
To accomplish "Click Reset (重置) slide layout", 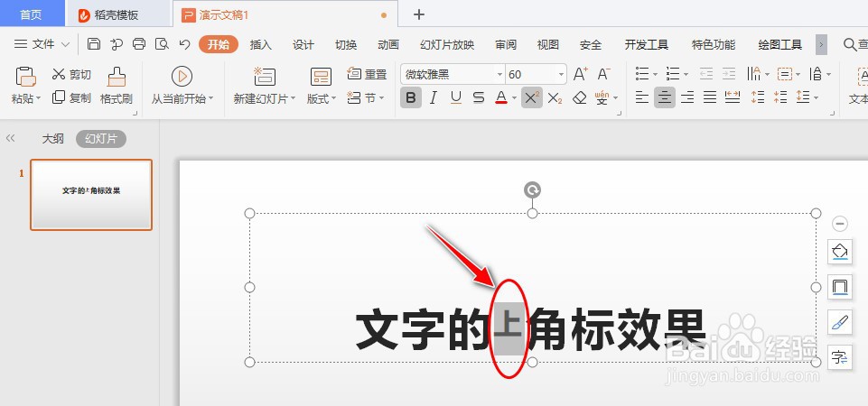I will click(367, 74).
